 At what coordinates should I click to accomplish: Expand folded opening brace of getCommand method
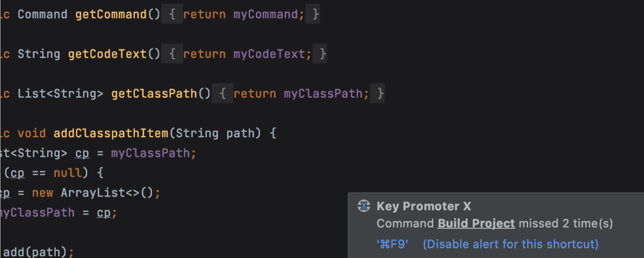(172, 14)
